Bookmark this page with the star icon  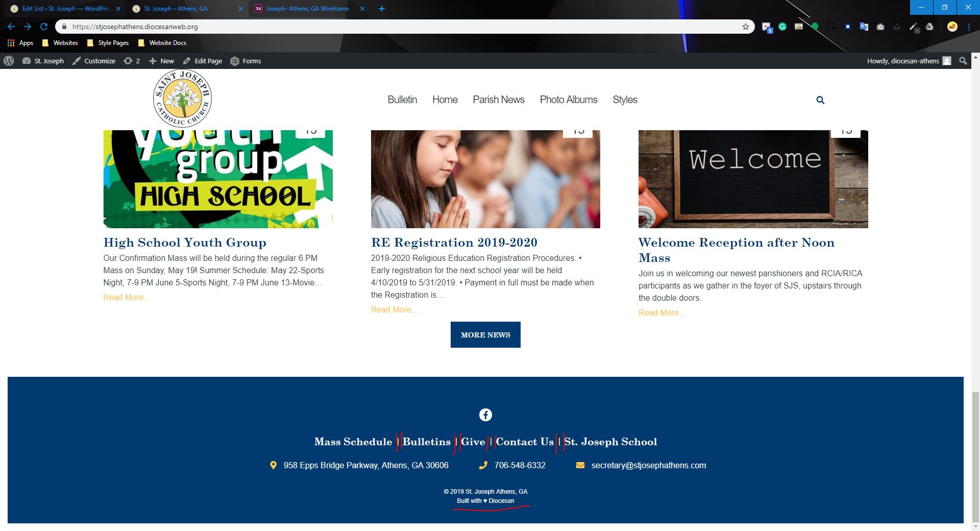pyautogui.click(x=746, y=27)
